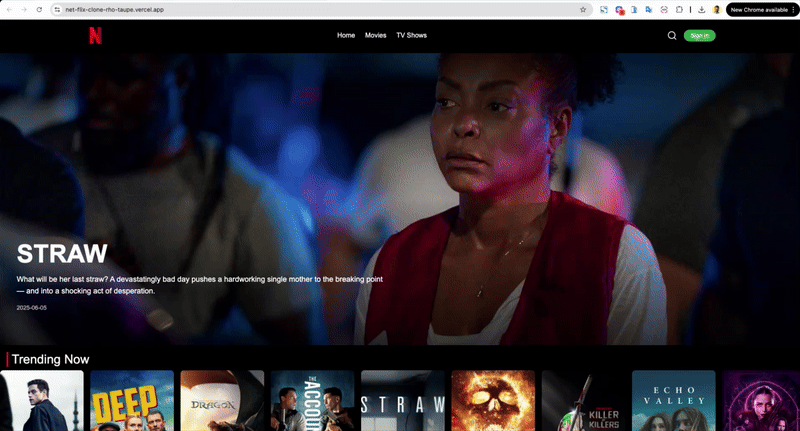Click the translate extension icon
Screen dimensions: 800x431
(648, 10)
